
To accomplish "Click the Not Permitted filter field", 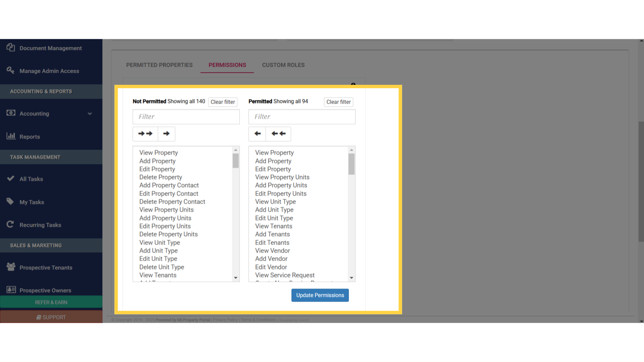I will point(186,116).
